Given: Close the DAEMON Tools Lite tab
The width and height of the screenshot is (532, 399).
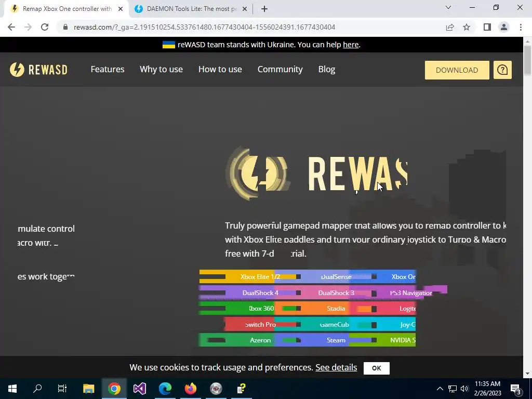Looking at the screenshot, I should 245,9.
